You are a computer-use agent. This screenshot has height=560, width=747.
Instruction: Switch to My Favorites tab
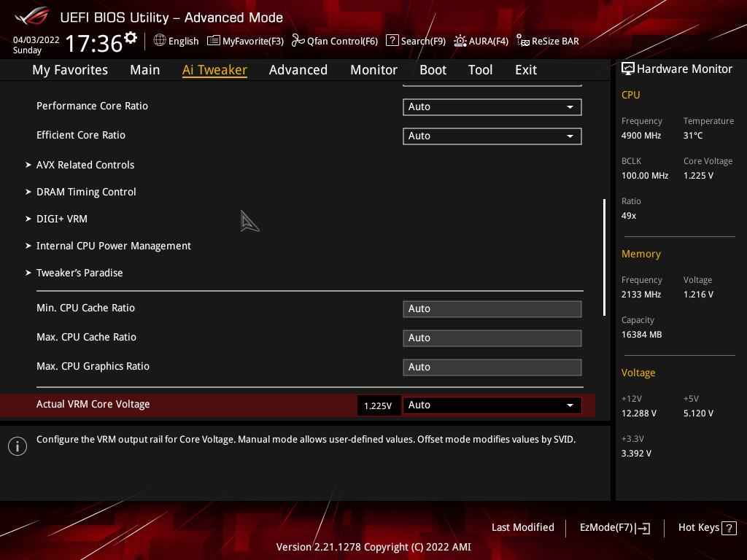pos(70,70)
